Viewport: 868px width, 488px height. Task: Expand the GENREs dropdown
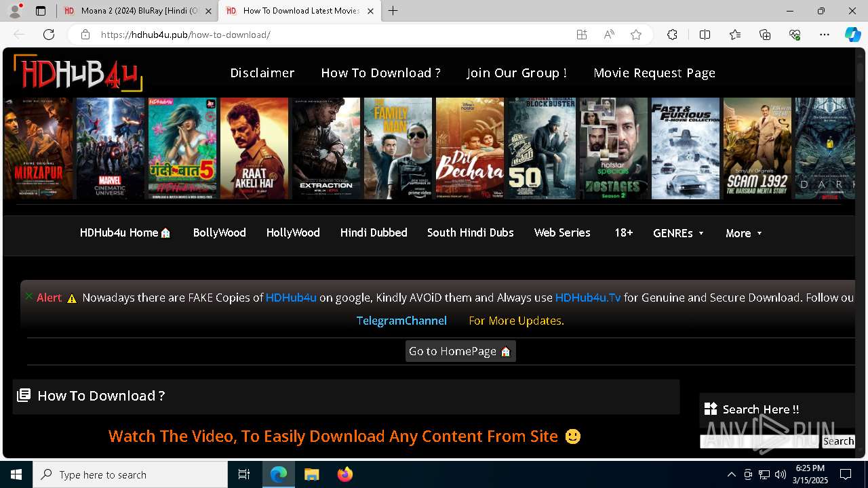click(678, 233)
